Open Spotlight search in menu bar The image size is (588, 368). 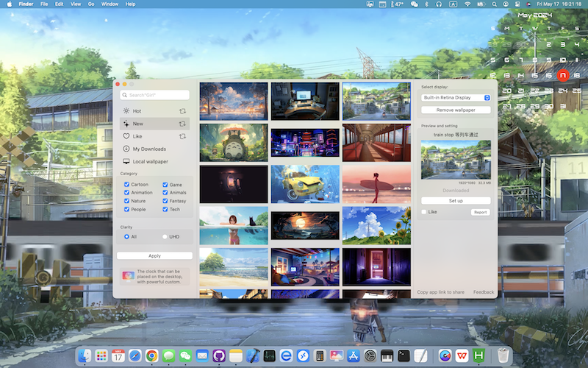(494, 4)
